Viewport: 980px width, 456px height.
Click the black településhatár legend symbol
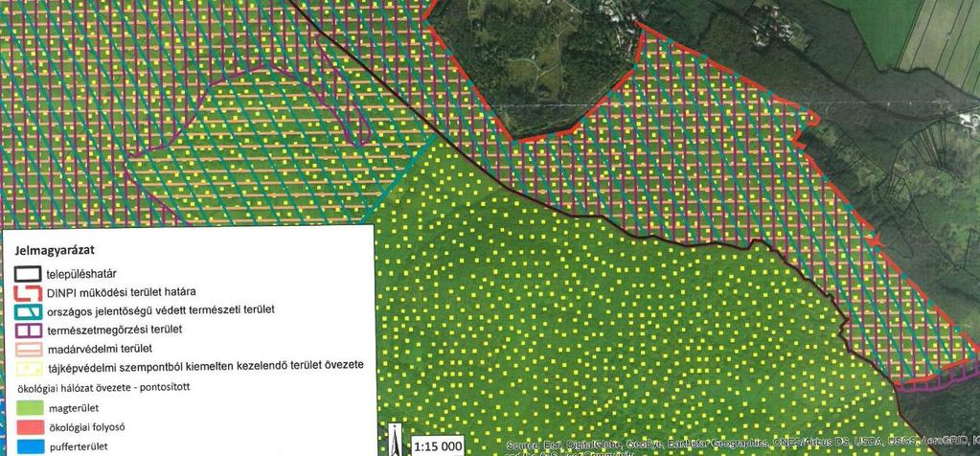coord(28,273)
